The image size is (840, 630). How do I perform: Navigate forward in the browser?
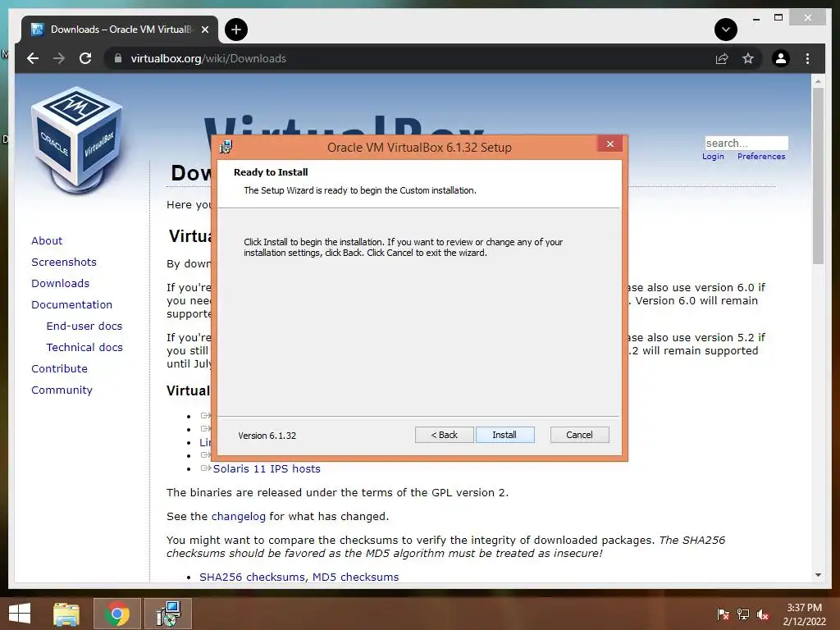(59, 58)
